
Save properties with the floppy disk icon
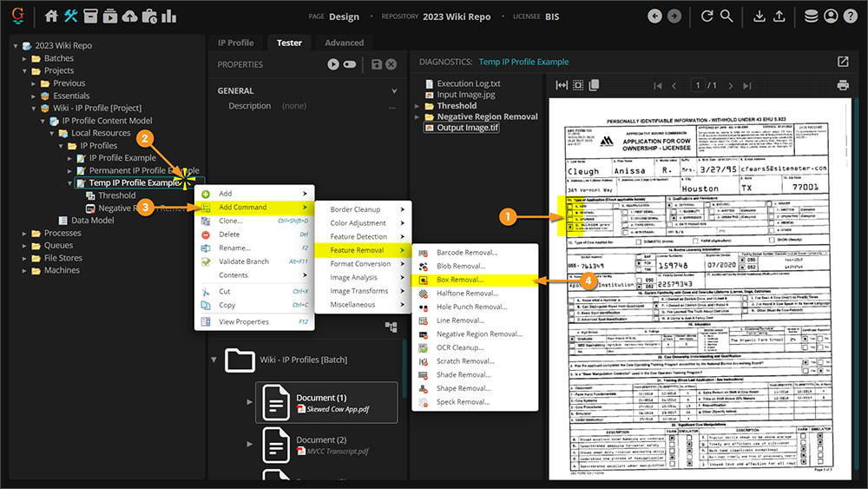(x=377, y=64)
